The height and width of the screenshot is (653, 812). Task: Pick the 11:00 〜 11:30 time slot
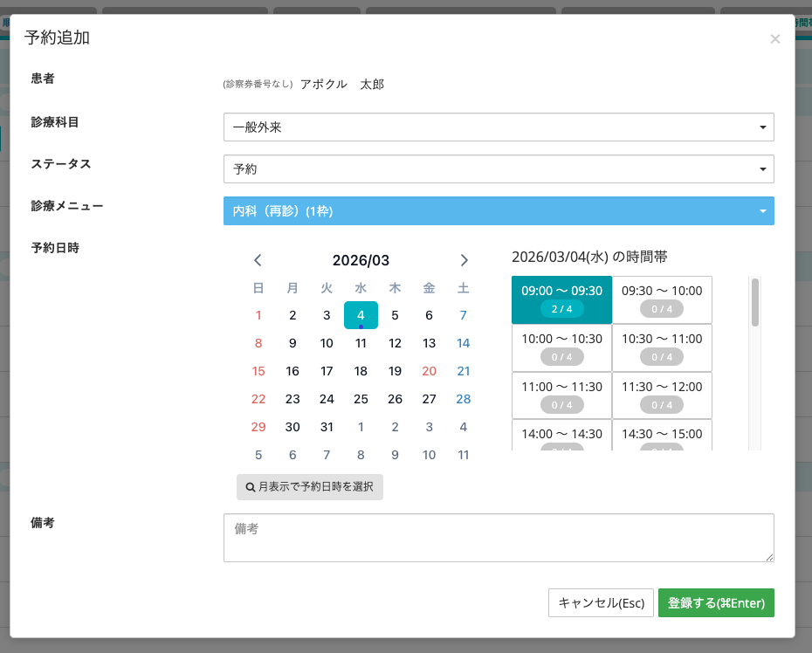[x=561, y=395]
